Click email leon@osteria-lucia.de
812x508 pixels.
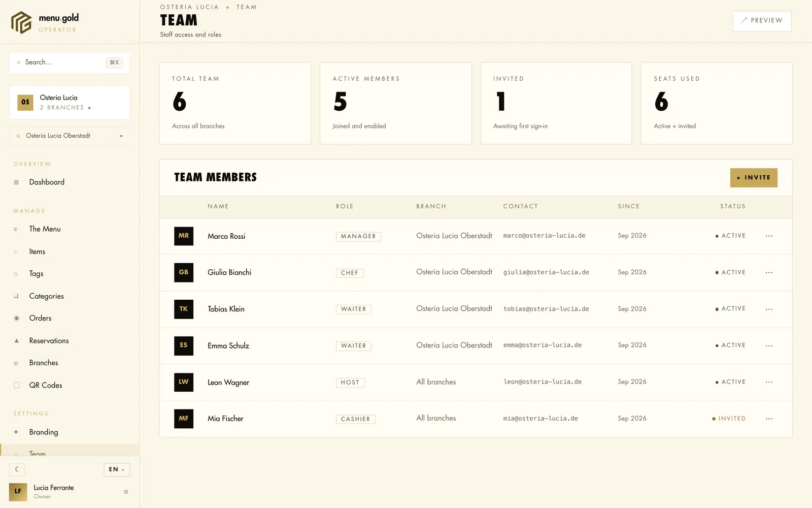543,382
